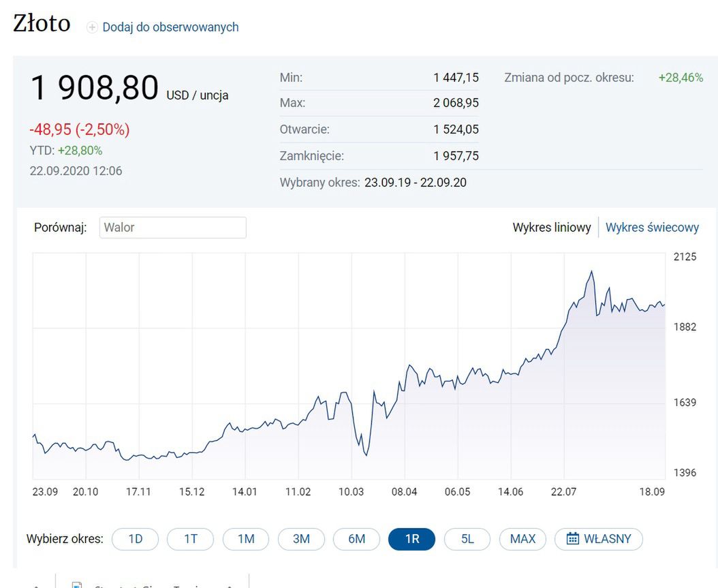Select the 1D period button
The height and width of the screenshot is (588, 718).
pyautogui.click(x=136, y=539)
